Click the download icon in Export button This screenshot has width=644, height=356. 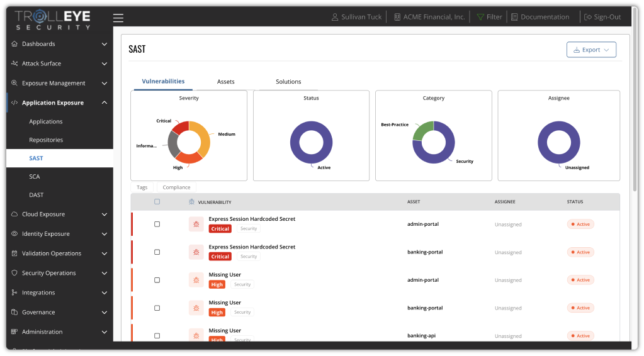tap(577, 50)
